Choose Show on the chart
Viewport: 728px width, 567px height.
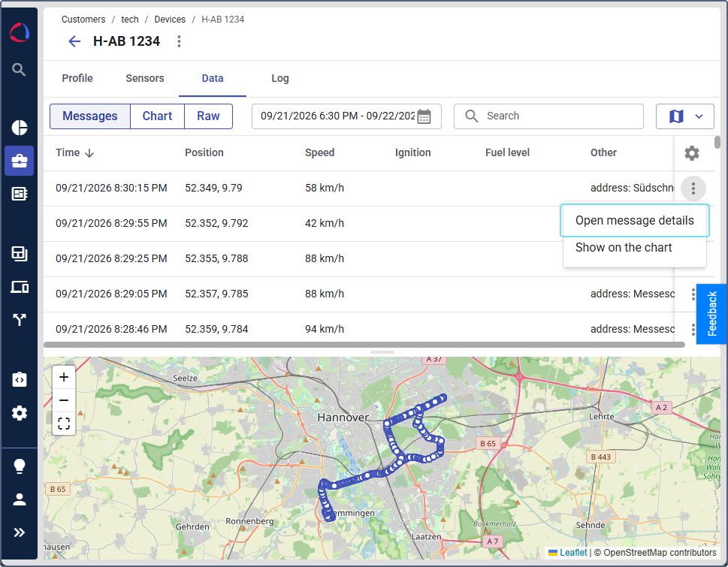[635, 248]
